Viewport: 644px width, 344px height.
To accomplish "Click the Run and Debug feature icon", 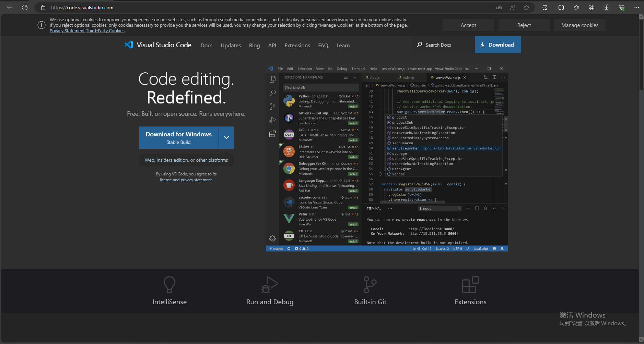I will [x=270, y=285].
